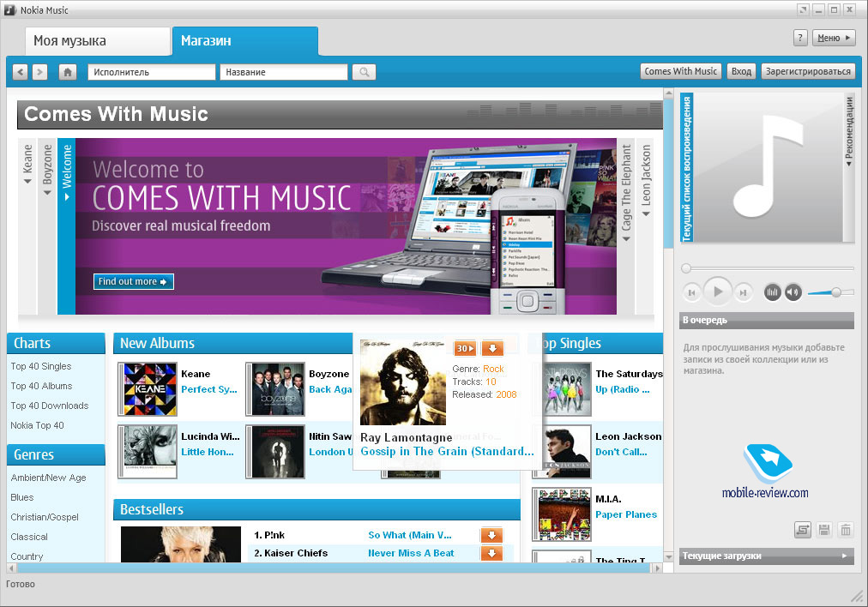The width and height of the screenshot is (868, 607).
Task: Go forward with the right arrow button
Action: 39,72
